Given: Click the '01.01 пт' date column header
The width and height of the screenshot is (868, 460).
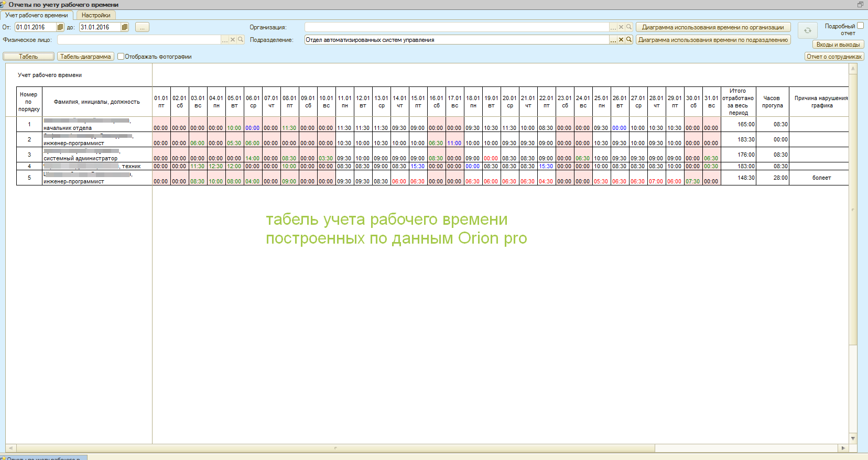Looking at the screenshot, I should click(161, 102).
